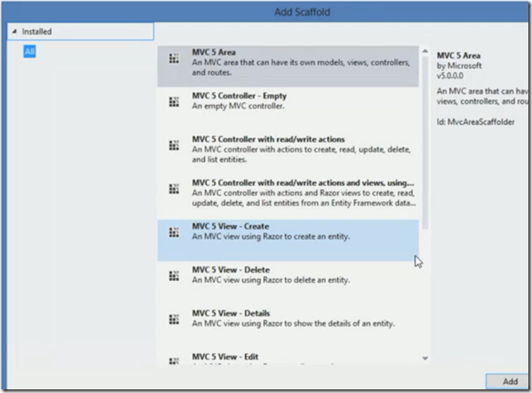Select MVC 5 View - Delete title
Viewport: 532px width, 393px height.
(x=230, y=270)
